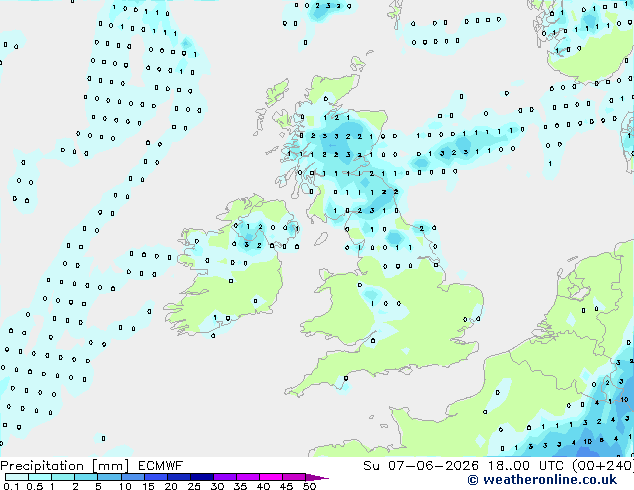
Task: Click the 0.1 mm palest legend swatch
Action: 17,477
